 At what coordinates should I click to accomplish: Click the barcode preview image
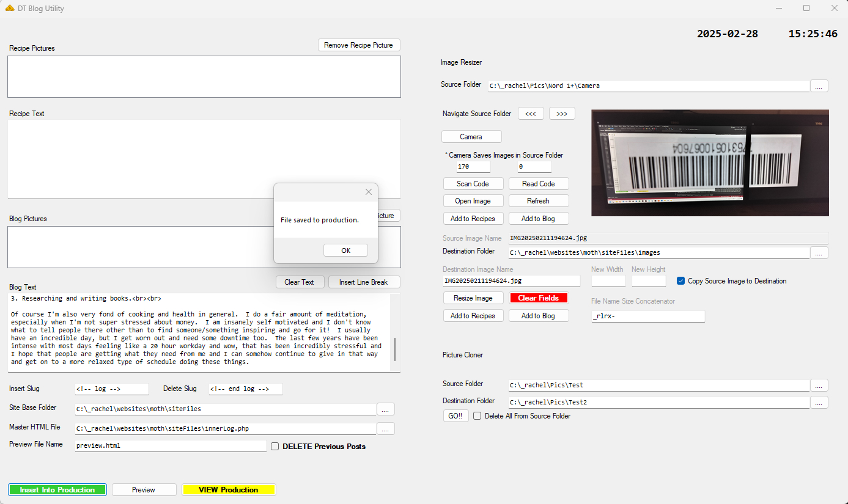tap(710, 163)
